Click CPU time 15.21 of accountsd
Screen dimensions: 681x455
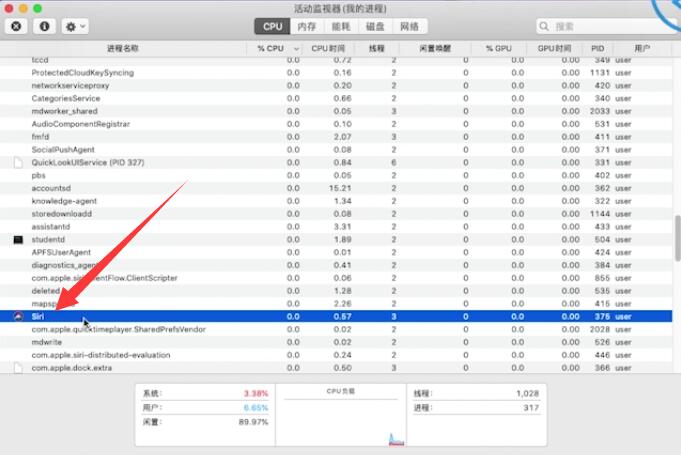pos(340,188)
